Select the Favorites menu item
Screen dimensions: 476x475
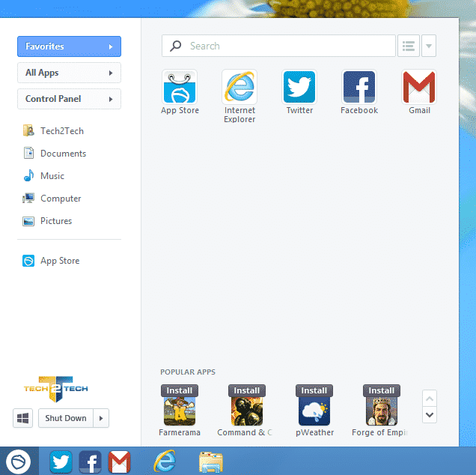[69, 46]
